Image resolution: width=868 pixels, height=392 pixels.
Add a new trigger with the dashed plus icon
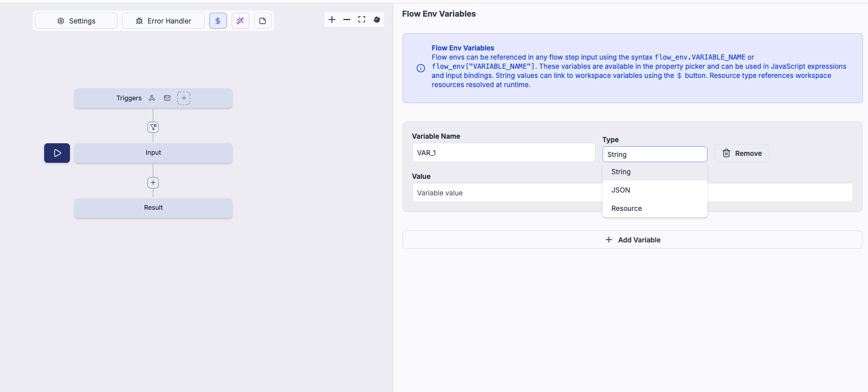coord(184,98)
